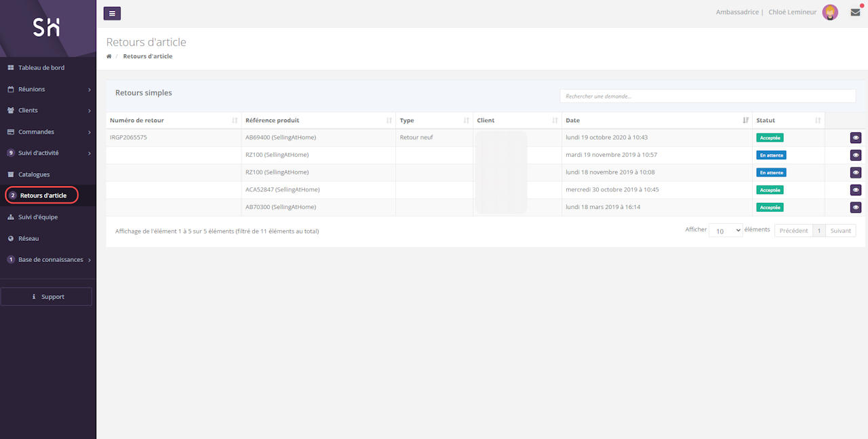View details of return IRGP2065575

point(856,138)
